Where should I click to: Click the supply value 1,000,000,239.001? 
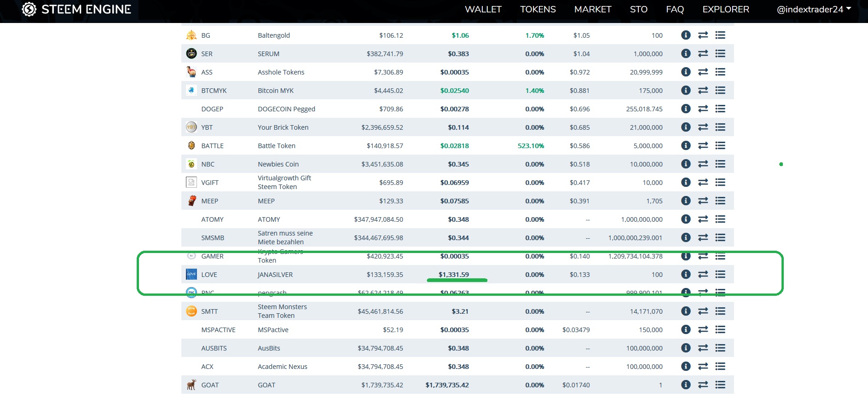[636, 238]
